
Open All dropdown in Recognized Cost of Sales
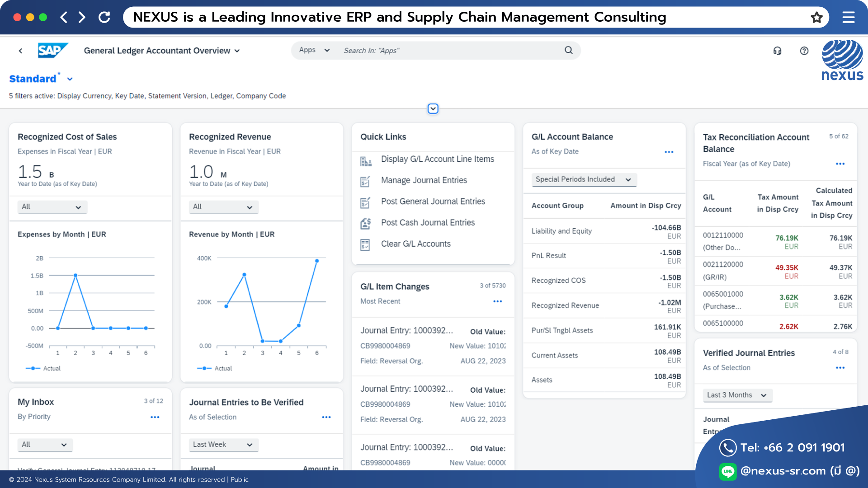(52, 207)
